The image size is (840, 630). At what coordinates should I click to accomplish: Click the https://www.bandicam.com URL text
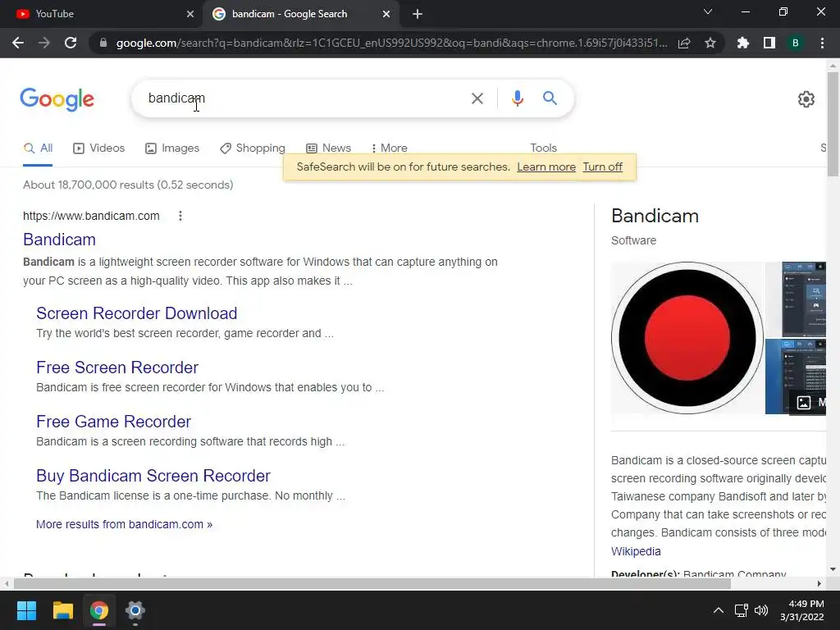[x=91, y=216]
